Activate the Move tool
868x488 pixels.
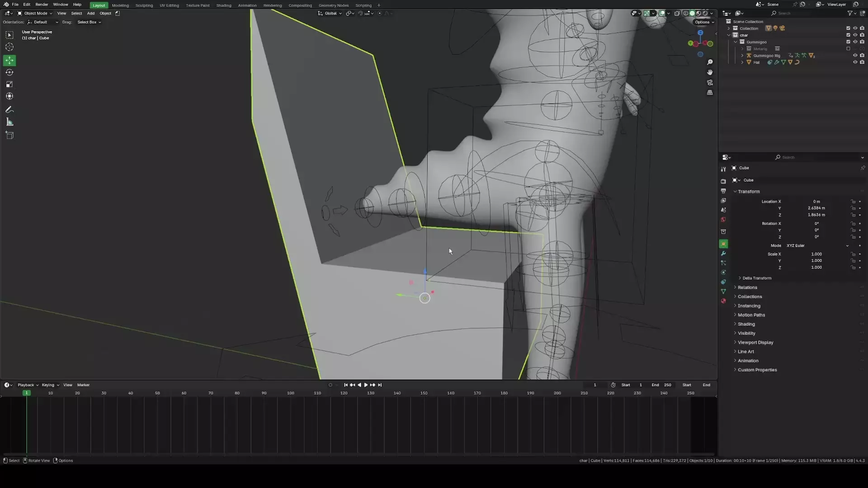(x=9, y=61)
